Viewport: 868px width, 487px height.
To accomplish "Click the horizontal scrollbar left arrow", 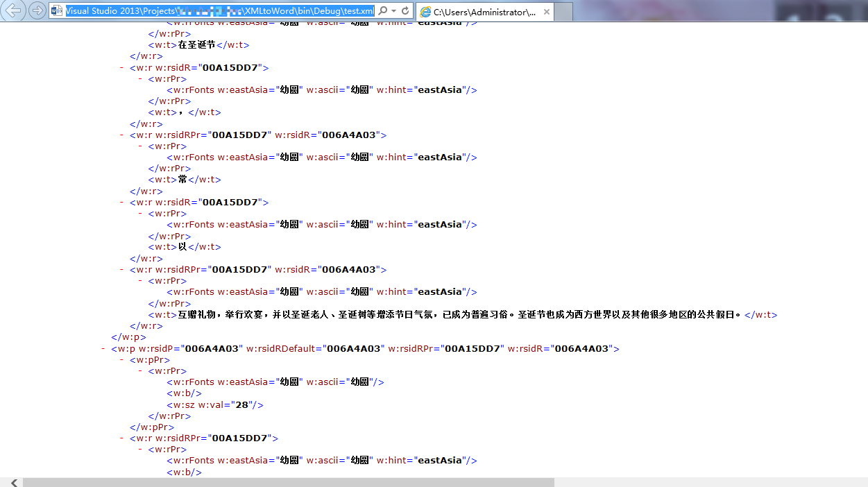I will tap(14, 482).
